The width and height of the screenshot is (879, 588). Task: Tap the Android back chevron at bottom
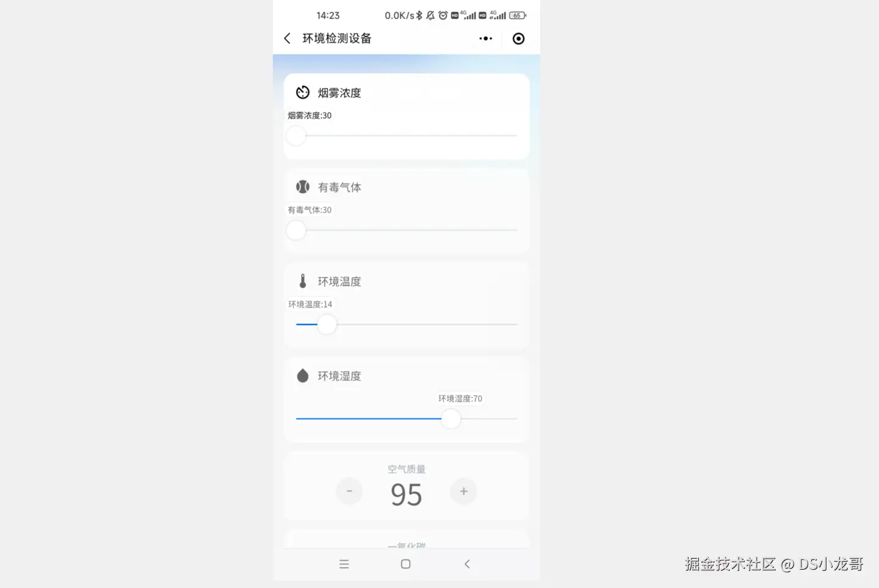[x=467, y=564]
